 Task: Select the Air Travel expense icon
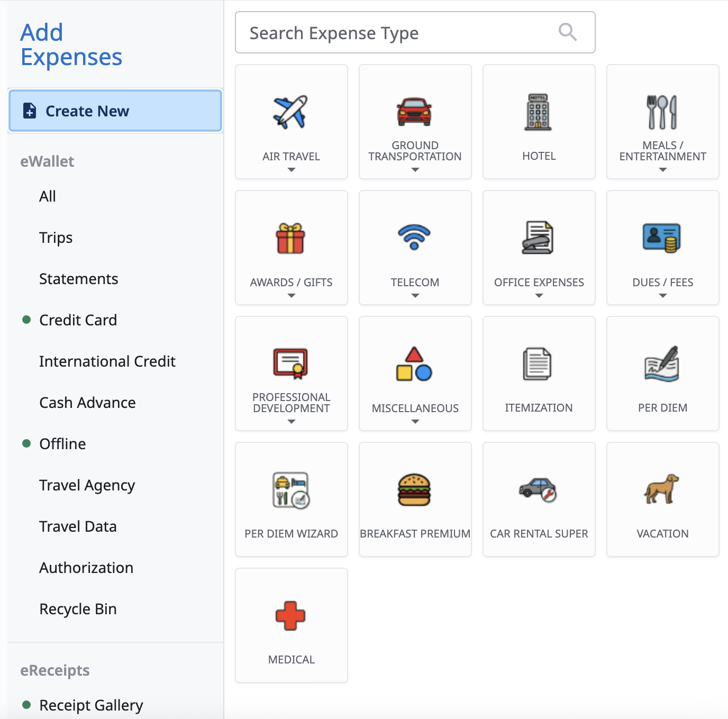[291, 112]
